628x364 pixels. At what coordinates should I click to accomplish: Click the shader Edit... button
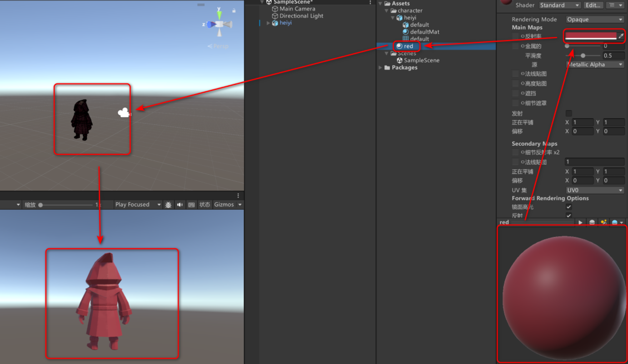tap(593, 5)
